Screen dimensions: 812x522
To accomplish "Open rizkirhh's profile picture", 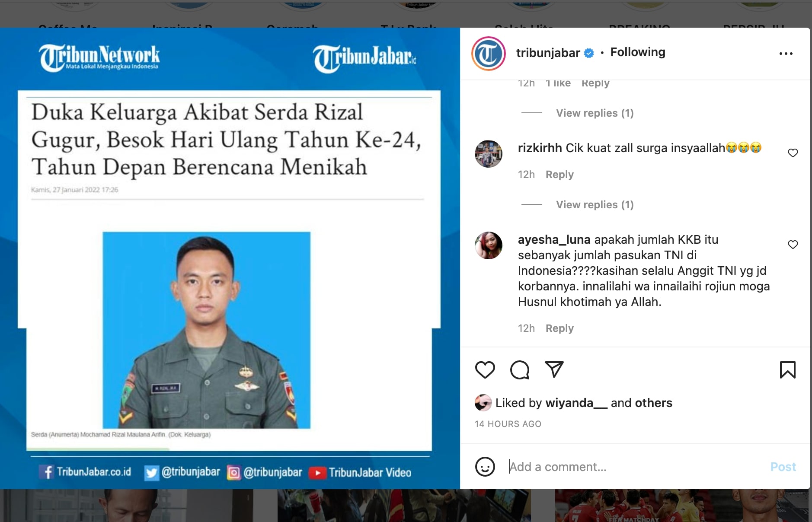I will tap(488, 153).
